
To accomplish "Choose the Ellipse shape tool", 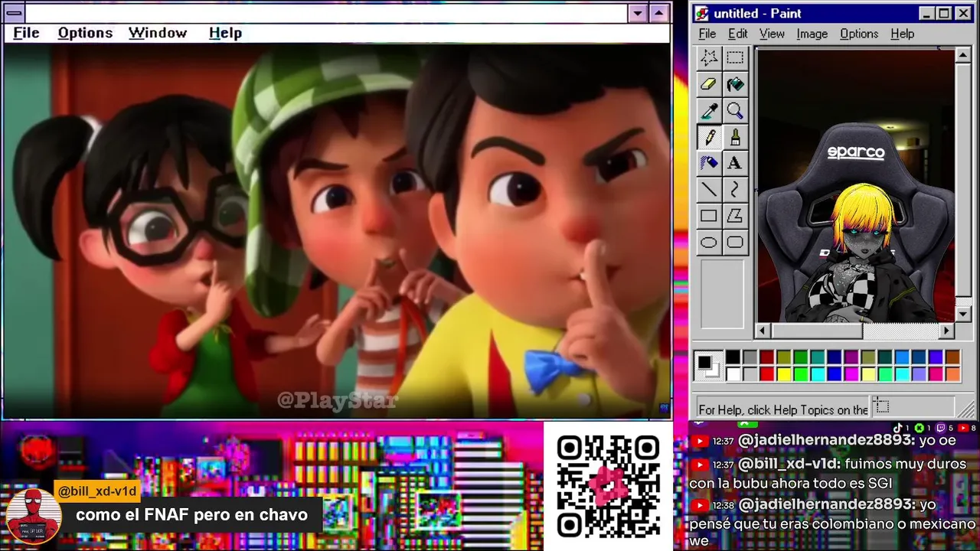I will coord(709,243).
